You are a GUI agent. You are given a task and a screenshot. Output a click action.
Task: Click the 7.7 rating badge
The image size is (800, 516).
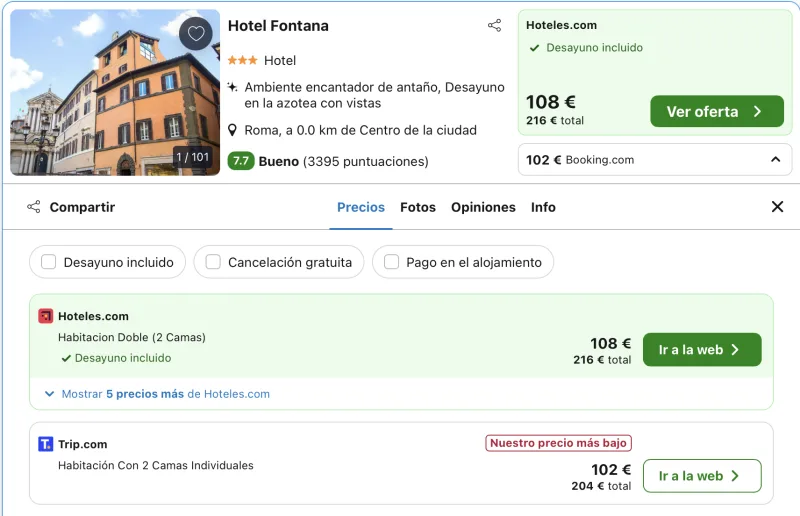pos(241,161)
